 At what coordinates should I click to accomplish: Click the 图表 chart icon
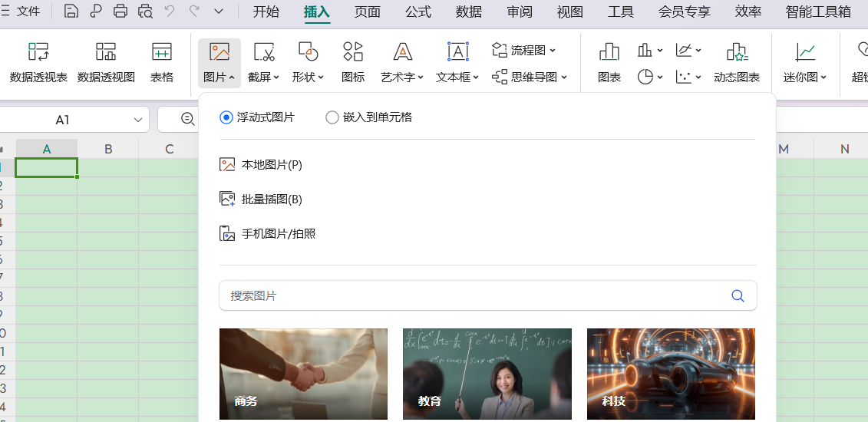pos(609,61)
